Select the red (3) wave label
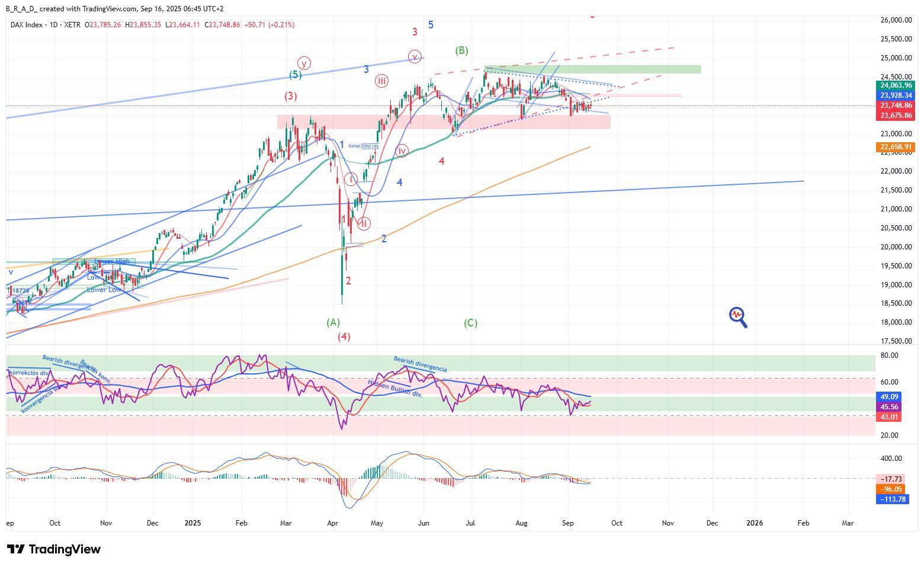Screen dimensions: 924x567 click(290, 96)
